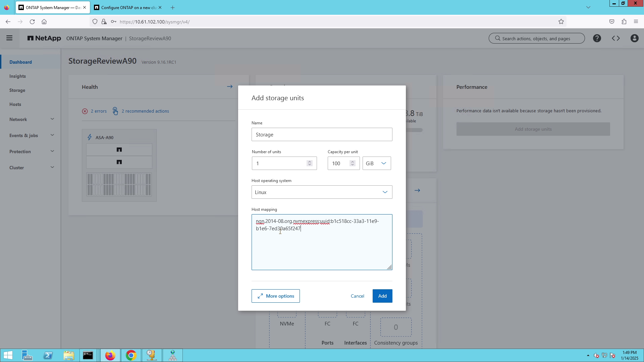The width and height of the screenshot is (644, 362).
Task: Click into the Host mapping text area
Action: click(x=322, y=242)
